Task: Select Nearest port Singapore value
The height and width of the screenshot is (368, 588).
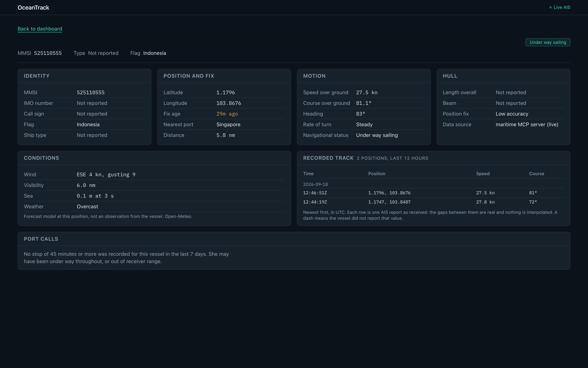Action: click(x=228, y=125)
